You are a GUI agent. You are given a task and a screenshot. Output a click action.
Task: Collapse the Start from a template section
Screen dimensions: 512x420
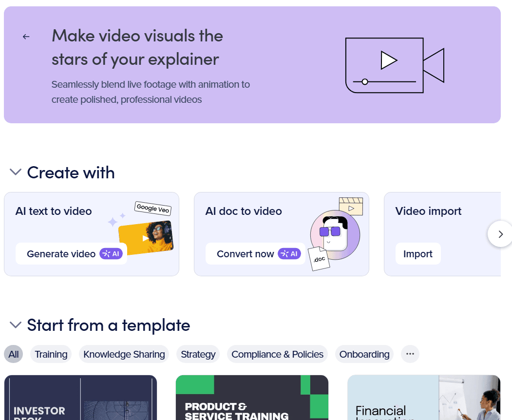pyautogui.click(x=16, y=325)
